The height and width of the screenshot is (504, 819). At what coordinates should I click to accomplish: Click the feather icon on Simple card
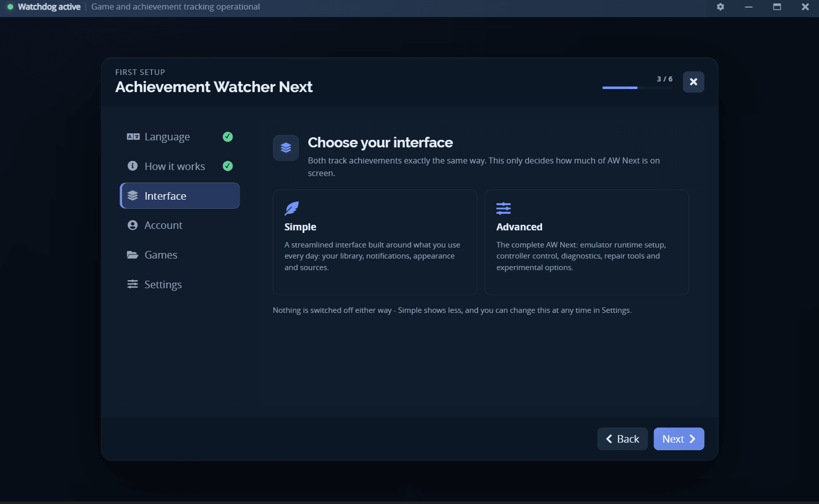click(292, 208)
